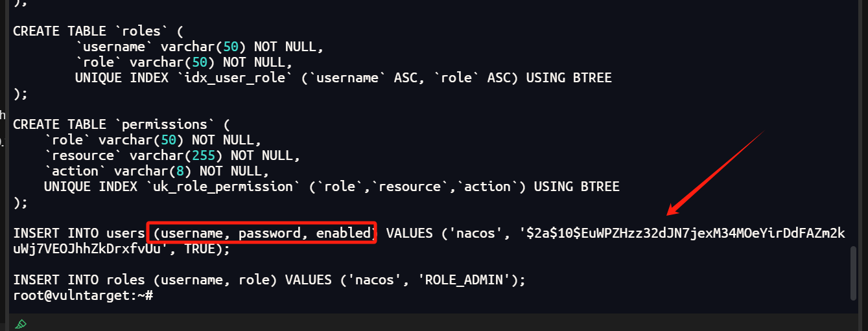Click the `username` varchar(50) column line

(x=200, y=47)
